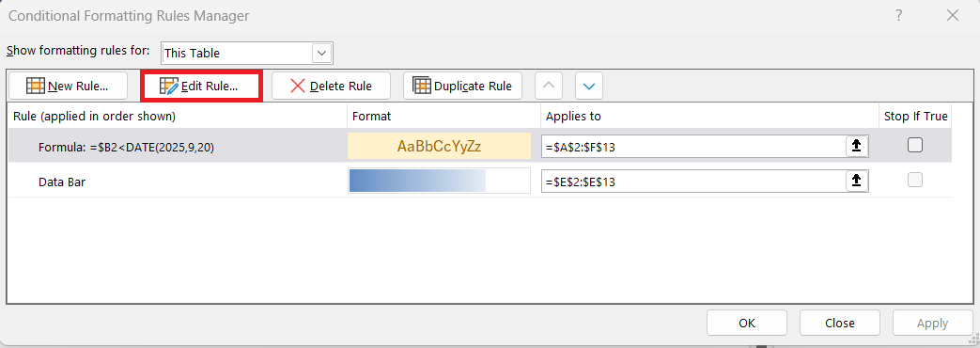
Task: Duplicate the selected rule
Action: [x=462, y=86]
